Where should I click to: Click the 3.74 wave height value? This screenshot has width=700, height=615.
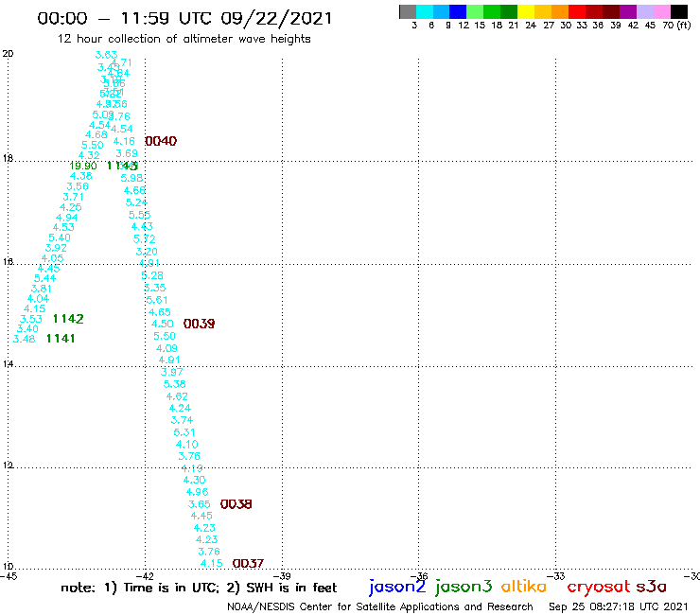pyautogui.click(x=182, y=420)
